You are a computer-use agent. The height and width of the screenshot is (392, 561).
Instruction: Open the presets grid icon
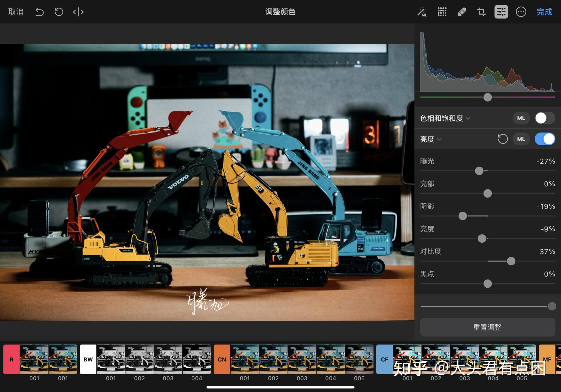coord(442,12)
